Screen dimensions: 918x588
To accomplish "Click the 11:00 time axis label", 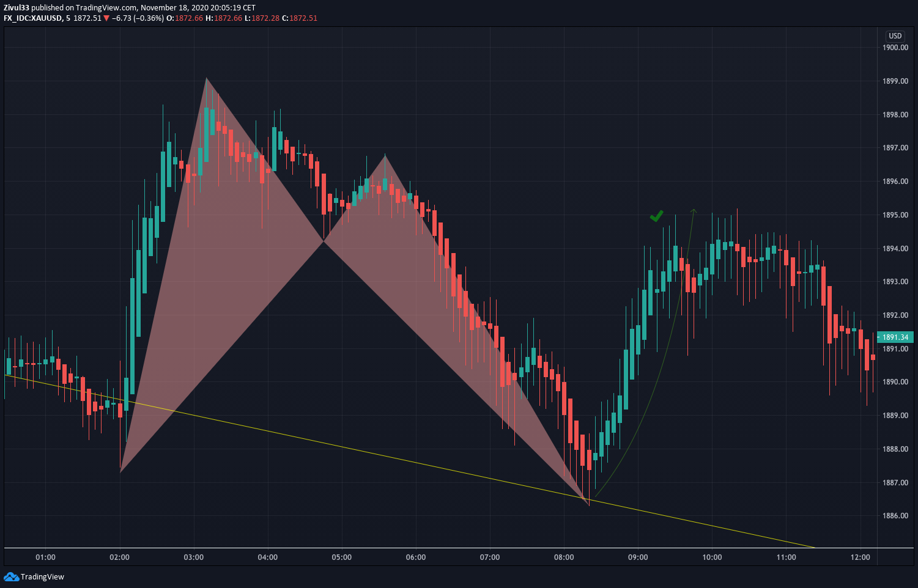I will (787, 557).
